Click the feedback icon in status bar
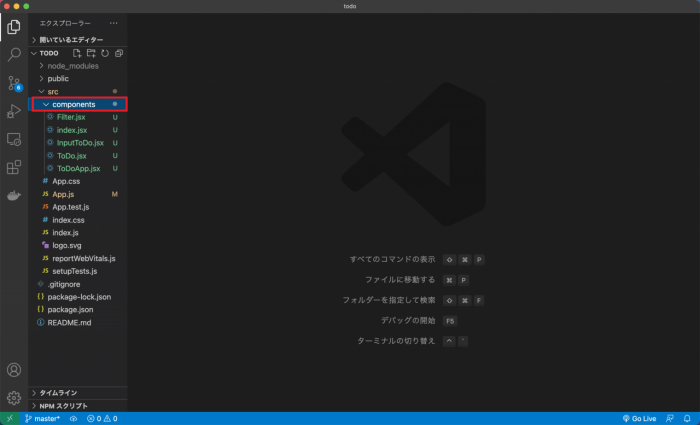700x425 pixels. point(670,418)
